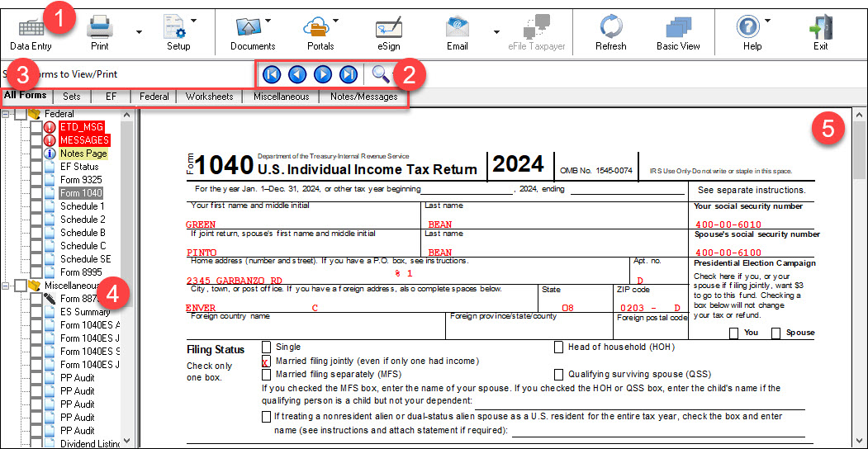Open ES Summary from the tree
Screen dimensions: 868x449
[85, 312]
